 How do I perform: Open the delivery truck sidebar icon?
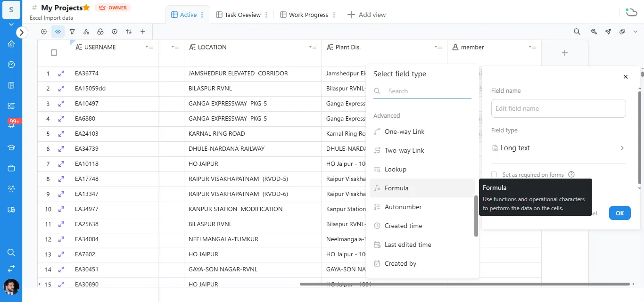click(x=11, y=210)
